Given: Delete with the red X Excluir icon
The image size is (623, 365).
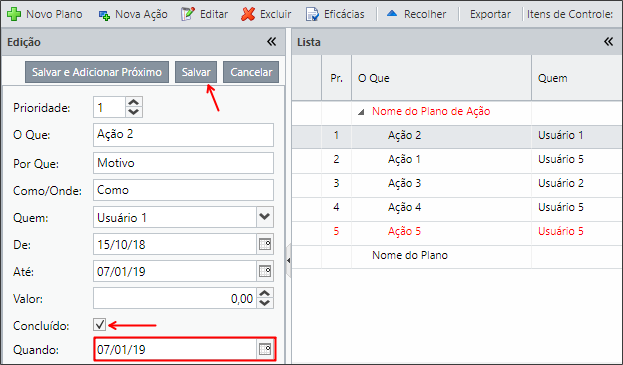Looking at the screenshot, I should [x=248, y=14].
